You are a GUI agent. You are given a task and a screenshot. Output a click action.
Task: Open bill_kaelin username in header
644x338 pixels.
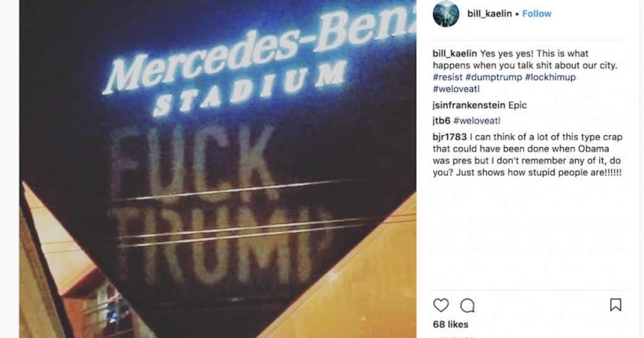pos(489,14)
